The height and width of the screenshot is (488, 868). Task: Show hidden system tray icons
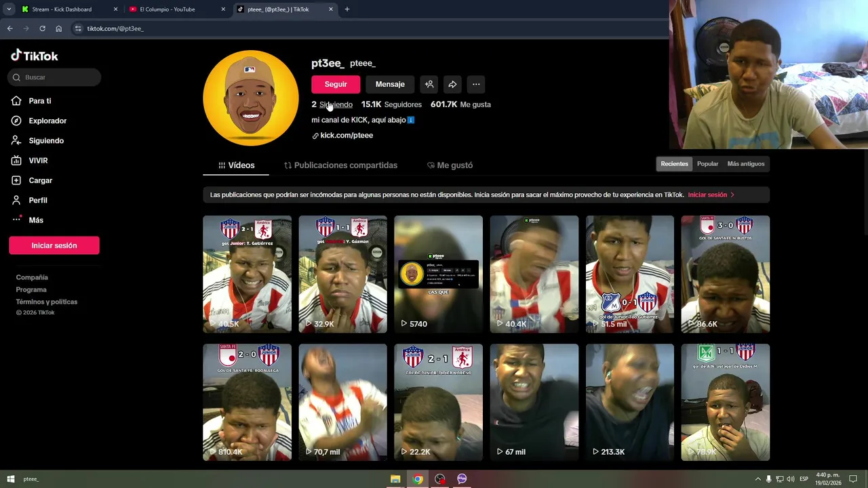point(757,479)
